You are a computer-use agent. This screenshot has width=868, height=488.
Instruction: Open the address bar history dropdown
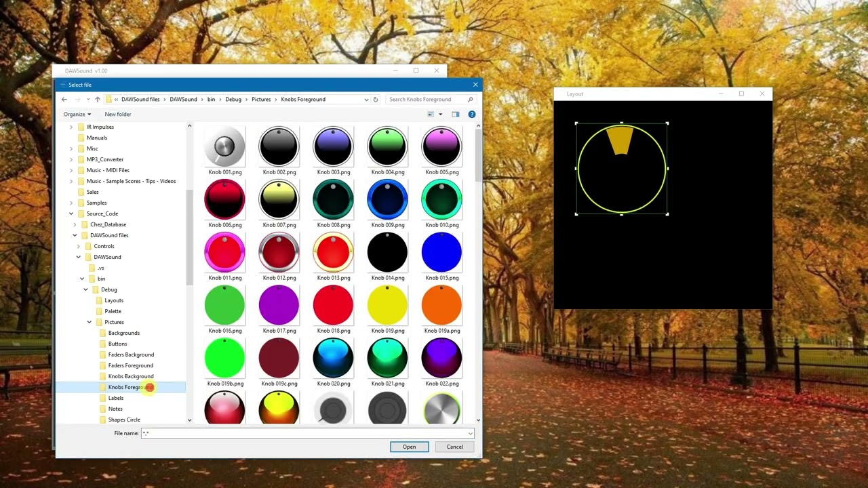coord(367,100)
